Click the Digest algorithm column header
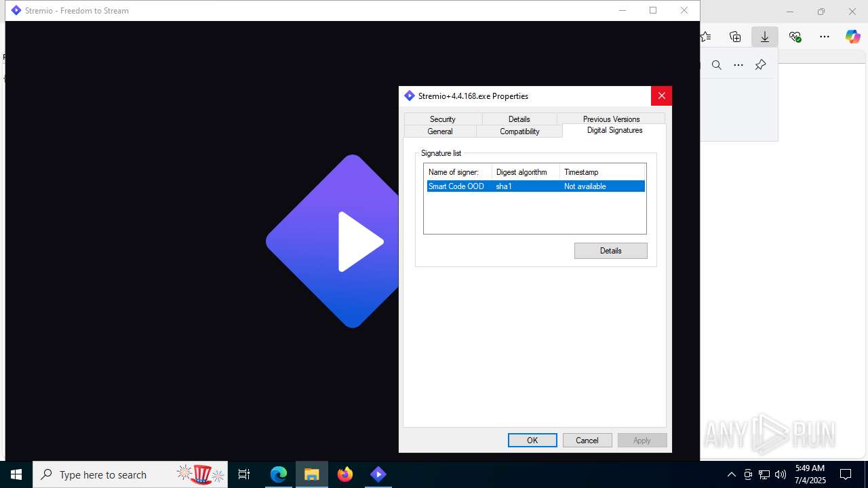The width and height of the screenshot is (868, 488). (526, 172)
